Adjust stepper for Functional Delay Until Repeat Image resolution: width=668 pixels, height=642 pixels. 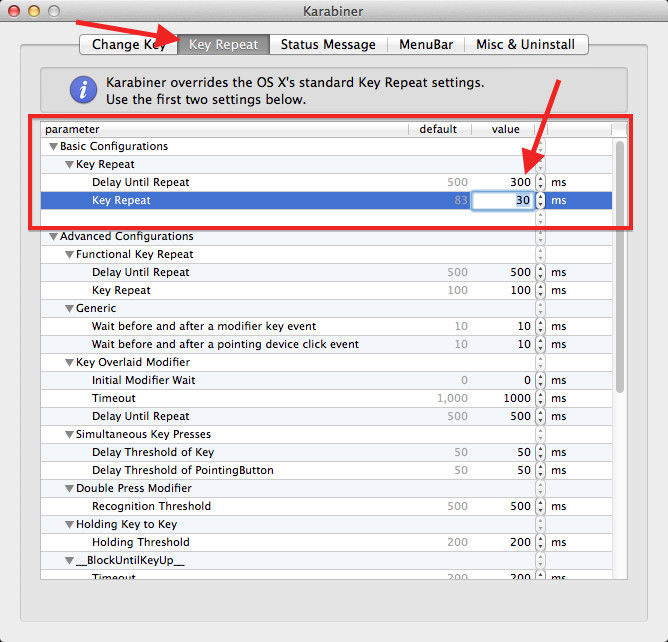[540, 272]
